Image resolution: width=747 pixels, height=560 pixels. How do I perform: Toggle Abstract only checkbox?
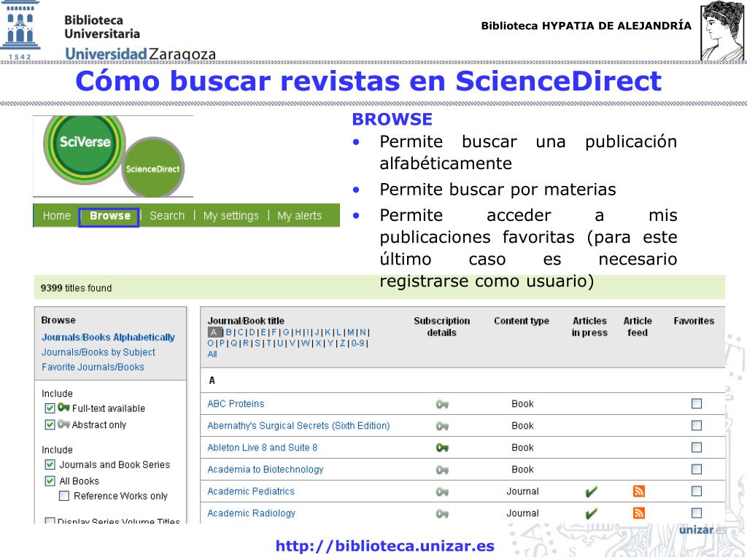tap(50, 424)
